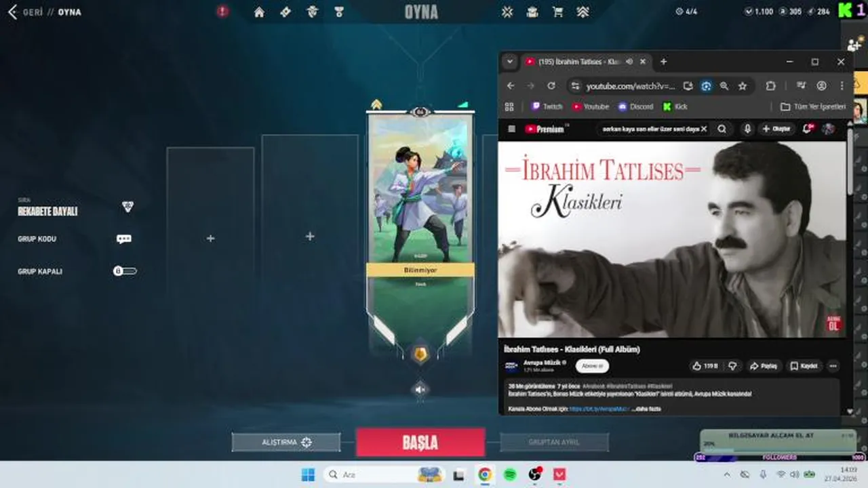Image resolution: width=868 pixels, height=488 pixels.
Task: Open the Twitch bookmark
Action: (547, 106)
